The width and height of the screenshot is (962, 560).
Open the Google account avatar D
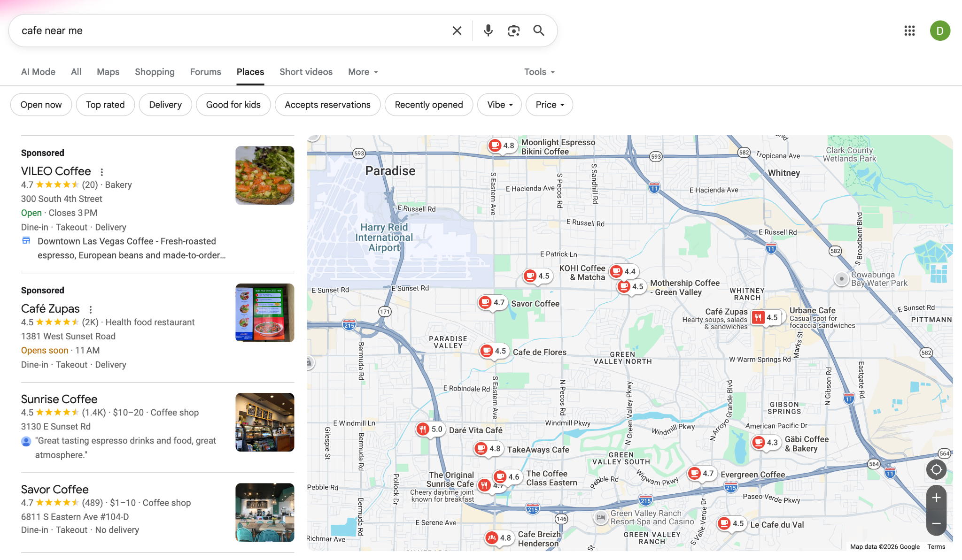[x=940, y=31]
